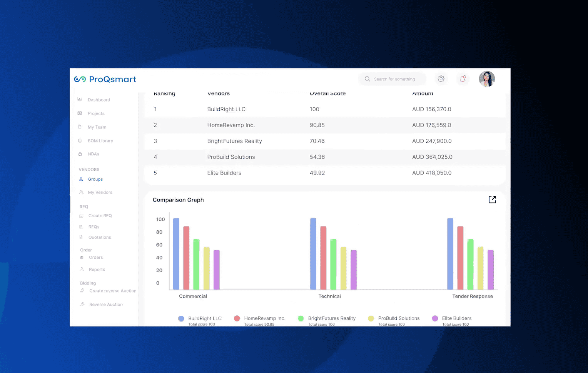
Task: Expand the Comparison Graph in new window icon
Action: 492,200
